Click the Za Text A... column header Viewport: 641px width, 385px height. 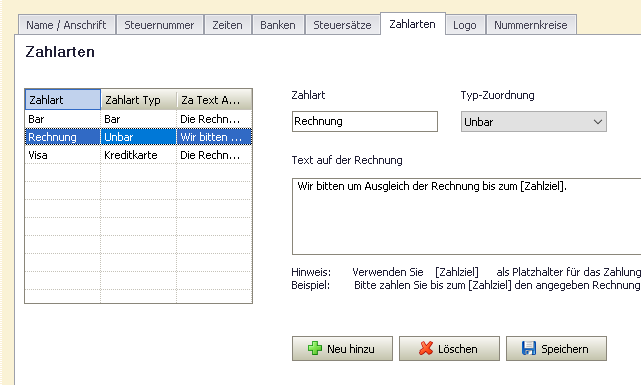(x=214, y=100)
